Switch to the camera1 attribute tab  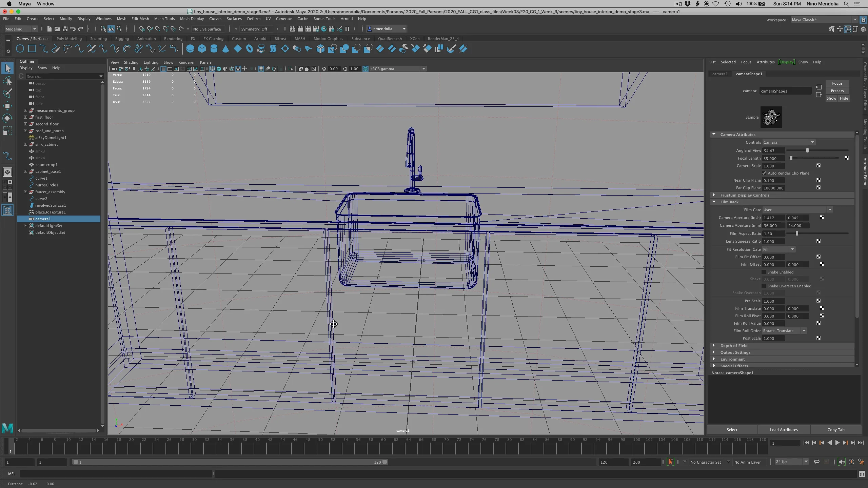tap(720, 74)
